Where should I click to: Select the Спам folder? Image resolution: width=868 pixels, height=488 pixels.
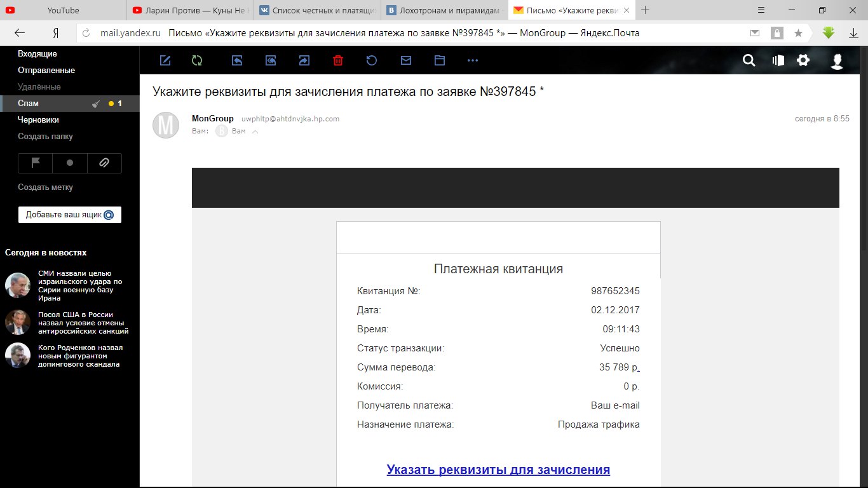(70, 104)
